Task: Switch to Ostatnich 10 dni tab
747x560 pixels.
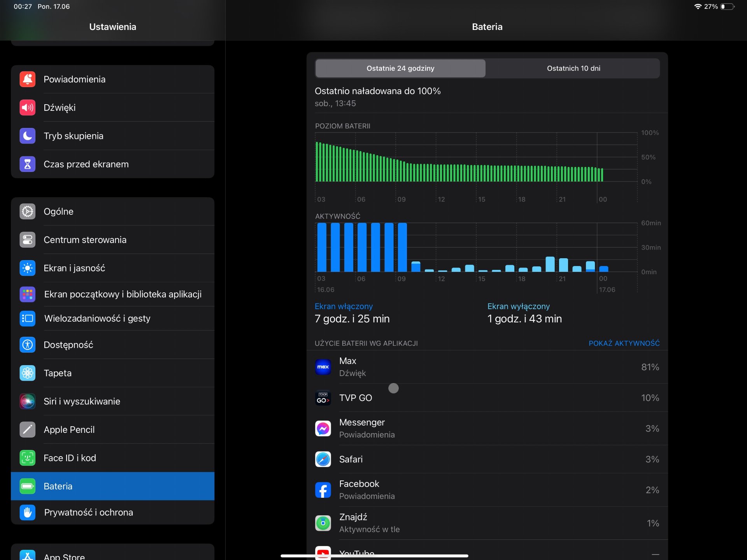Action: [x=573, y=68]
